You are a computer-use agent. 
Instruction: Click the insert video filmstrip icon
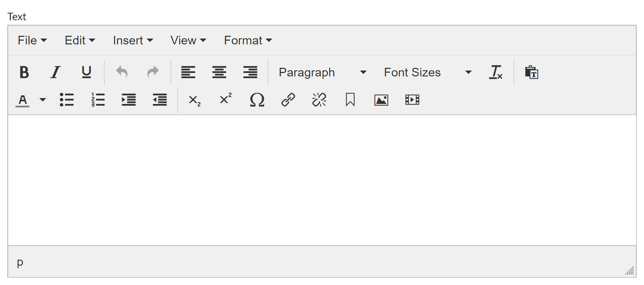pyautogui.click(x=412, y=100)
